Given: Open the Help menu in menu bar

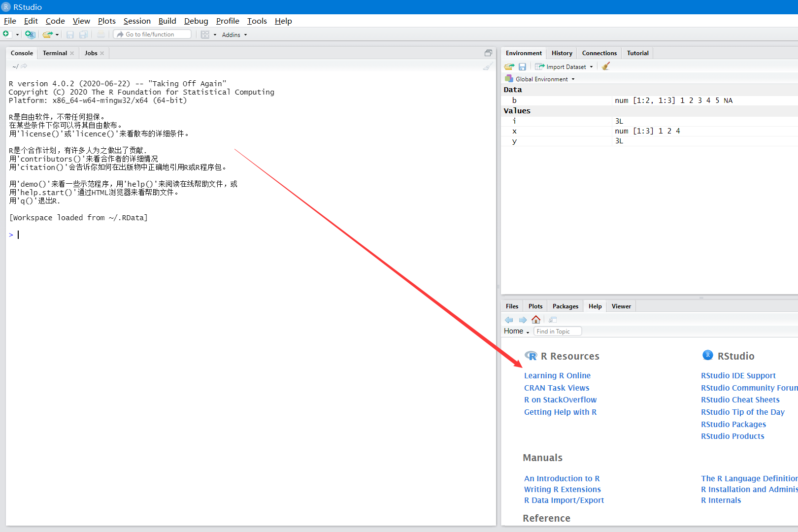Looking at the screenshot, I should tap(283, 21).
